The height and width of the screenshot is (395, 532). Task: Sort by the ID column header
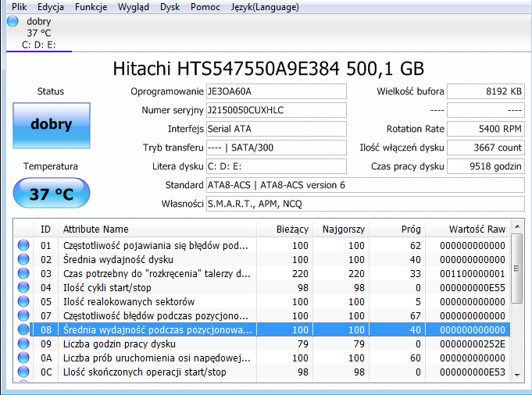click(x=45, y=230)
